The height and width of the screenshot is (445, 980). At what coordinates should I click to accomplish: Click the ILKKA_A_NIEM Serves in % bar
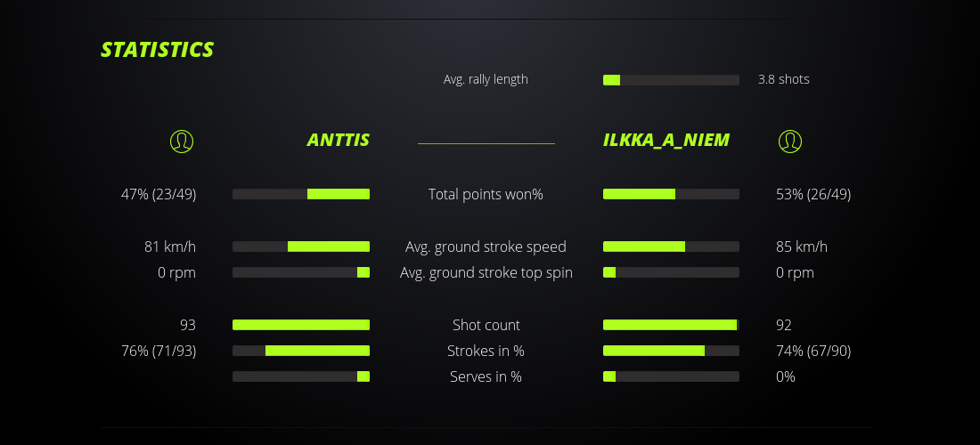(671, 376)
